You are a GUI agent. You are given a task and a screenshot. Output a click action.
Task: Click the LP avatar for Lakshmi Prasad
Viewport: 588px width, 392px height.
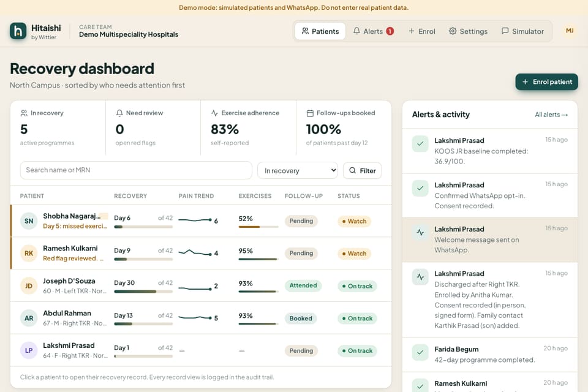coord(29,350)
